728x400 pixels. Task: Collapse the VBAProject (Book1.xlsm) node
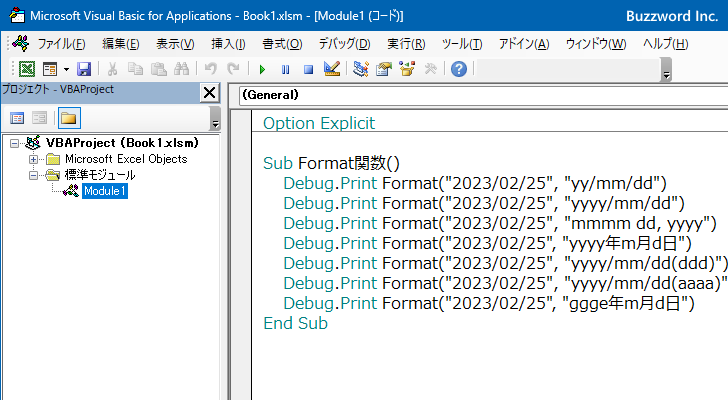[x=14, y=143]
